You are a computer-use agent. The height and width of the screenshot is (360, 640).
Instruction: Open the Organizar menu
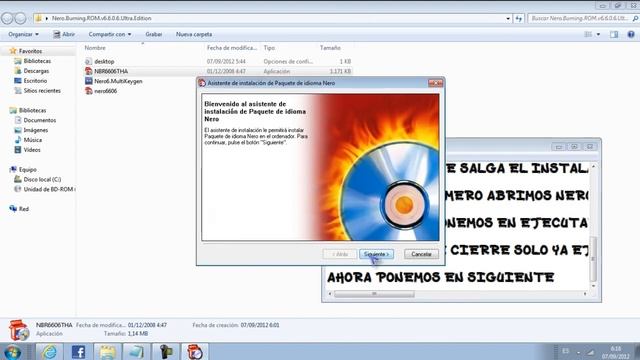pyautogui.click(x=23, y=34)
